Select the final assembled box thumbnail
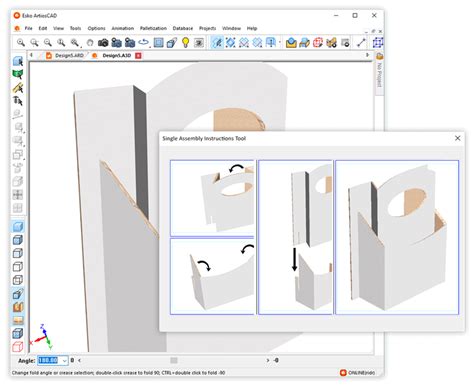 [x=397, y=237]
